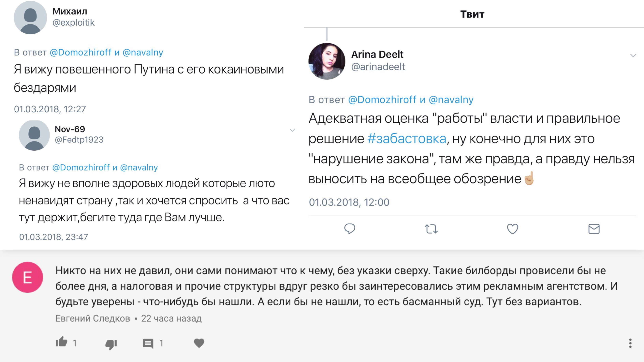Click the Евгений Следков author name

[93, 318]
